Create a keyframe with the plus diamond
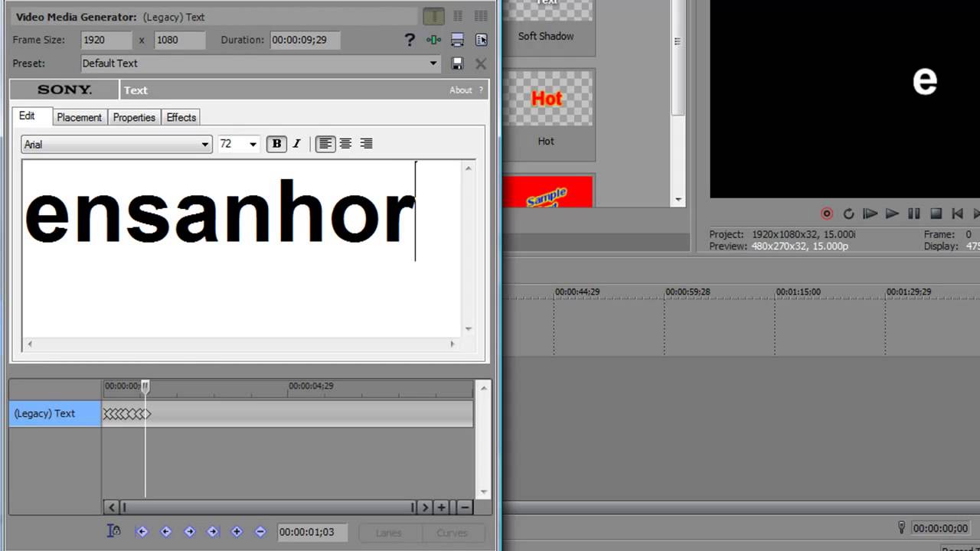 (x=237, y=532)
